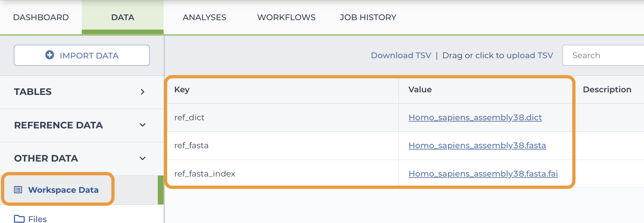Screen dimensions: 644x223
Task: Select the DATA tab
Action: click(123, 17)
